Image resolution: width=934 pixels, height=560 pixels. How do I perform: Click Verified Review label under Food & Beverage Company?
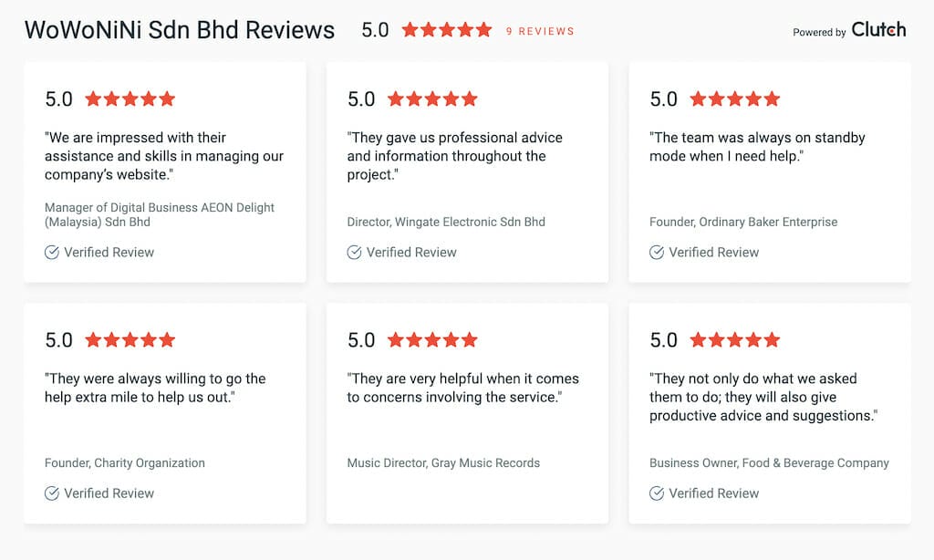[x=714, y=493]
